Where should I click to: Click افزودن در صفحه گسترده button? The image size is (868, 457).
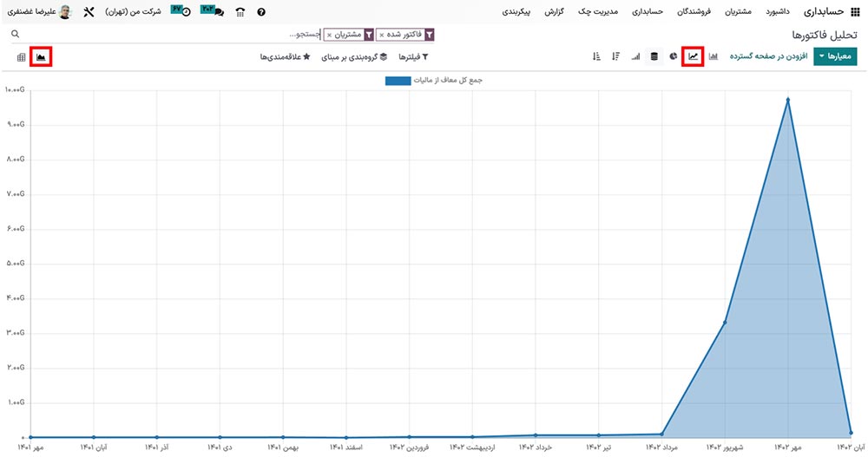point(768,56)
